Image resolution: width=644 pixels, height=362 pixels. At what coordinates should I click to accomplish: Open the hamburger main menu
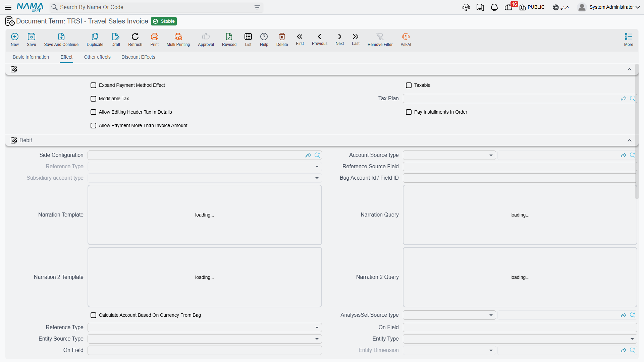[x=8, y=7]
